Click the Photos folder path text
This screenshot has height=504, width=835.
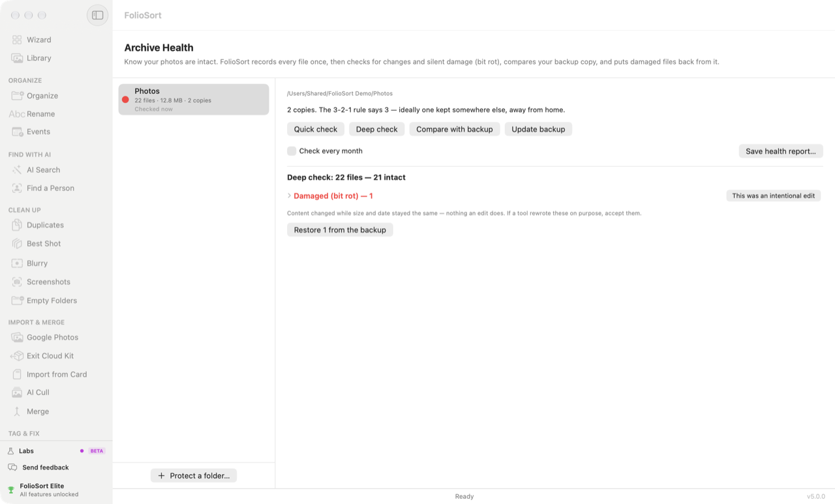[x=340, y=94]
